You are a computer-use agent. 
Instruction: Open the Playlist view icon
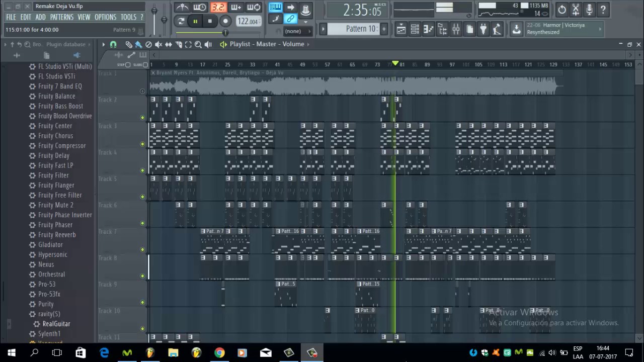[401, 29]
